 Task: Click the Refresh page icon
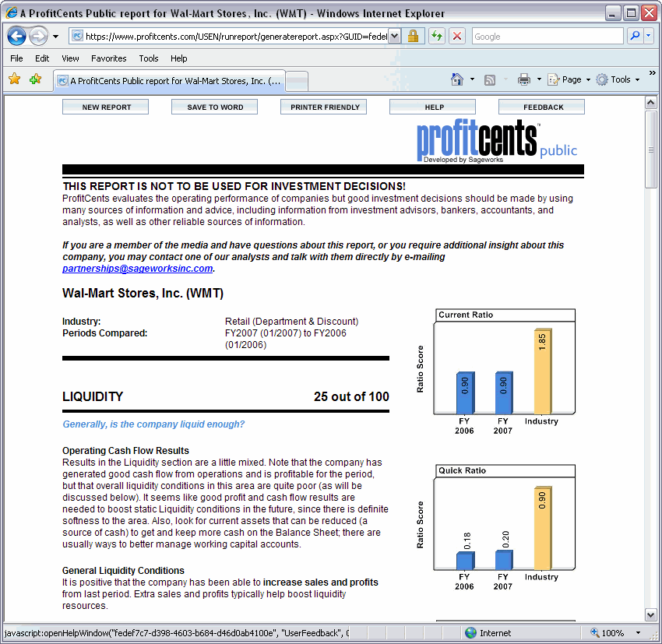point(437,36)
